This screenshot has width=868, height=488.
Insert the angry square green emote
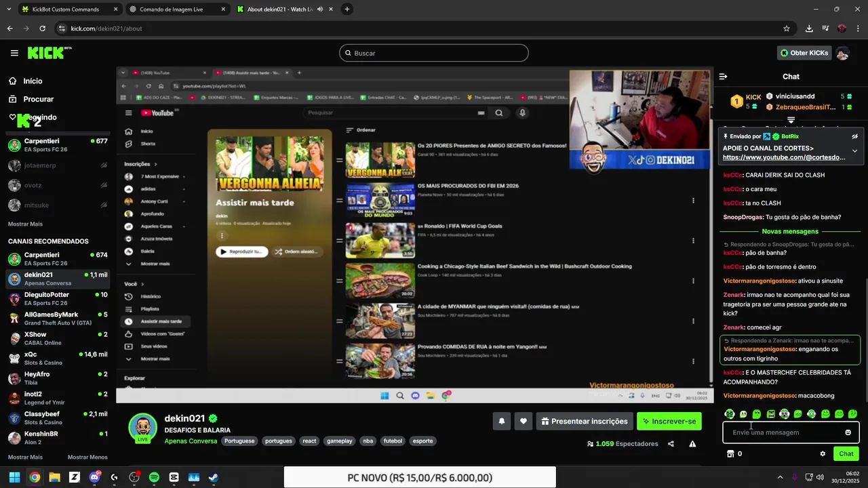pyautogui.click(x=770, y=413)
